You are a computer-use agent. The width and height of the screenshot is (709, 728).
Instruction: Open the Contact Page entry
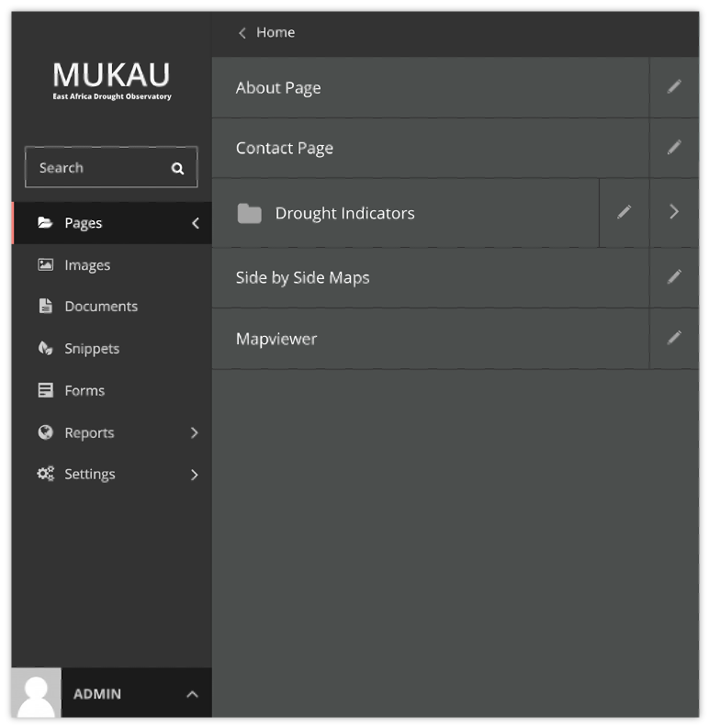tap(430, 148)
